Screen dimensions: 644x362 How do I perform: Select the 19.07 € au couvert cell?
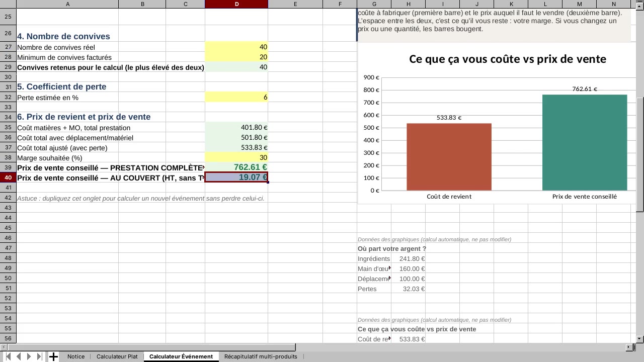pos(236,177)
